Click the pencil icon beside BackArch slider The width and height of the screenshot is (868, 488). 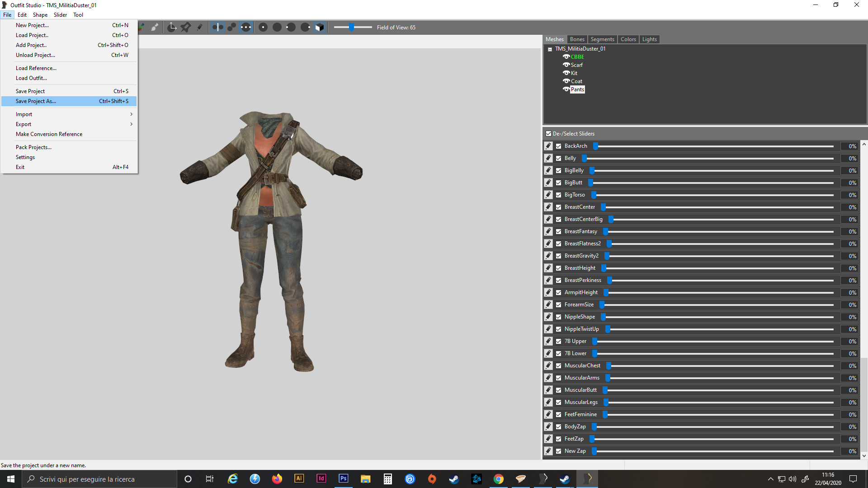tap(548, 146)
